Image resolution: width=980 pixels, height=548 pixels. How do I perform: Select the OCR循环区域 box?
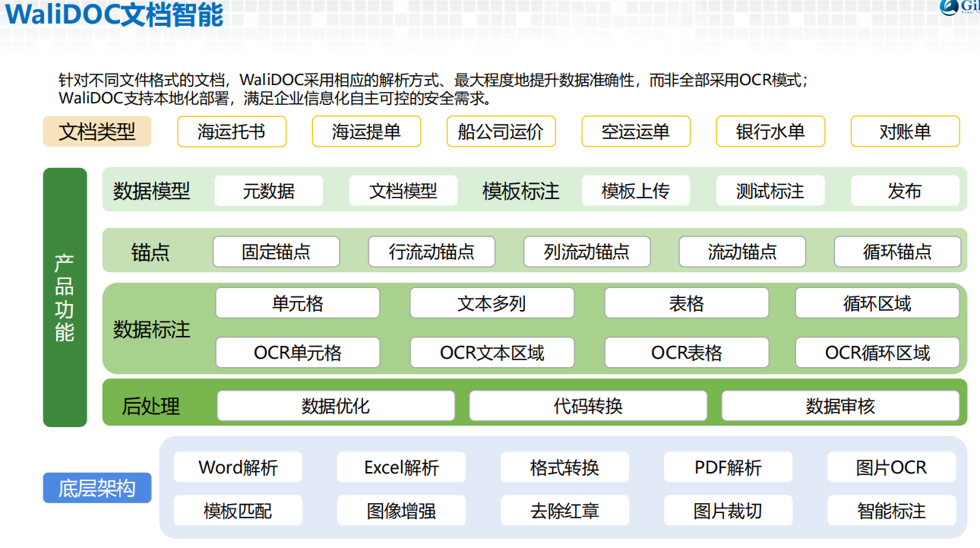[877, 353]
